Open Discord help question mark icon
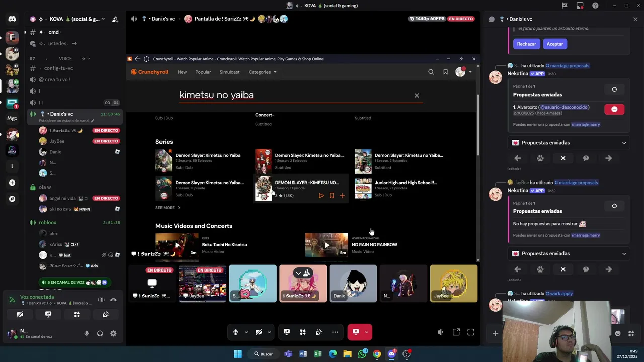Image resolution: width=644 pixels, height=362 pixels. tap(596, 6)
